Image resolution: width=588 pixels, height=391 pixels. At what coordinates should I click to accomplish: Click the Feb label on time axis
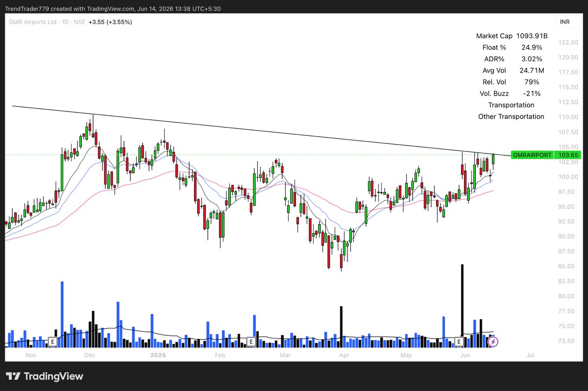[220, 354]
